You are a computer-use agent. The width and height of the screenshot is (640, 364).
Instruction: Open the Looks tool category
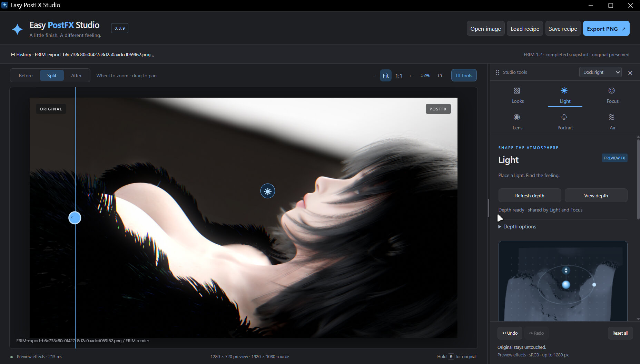click(517, 95)
